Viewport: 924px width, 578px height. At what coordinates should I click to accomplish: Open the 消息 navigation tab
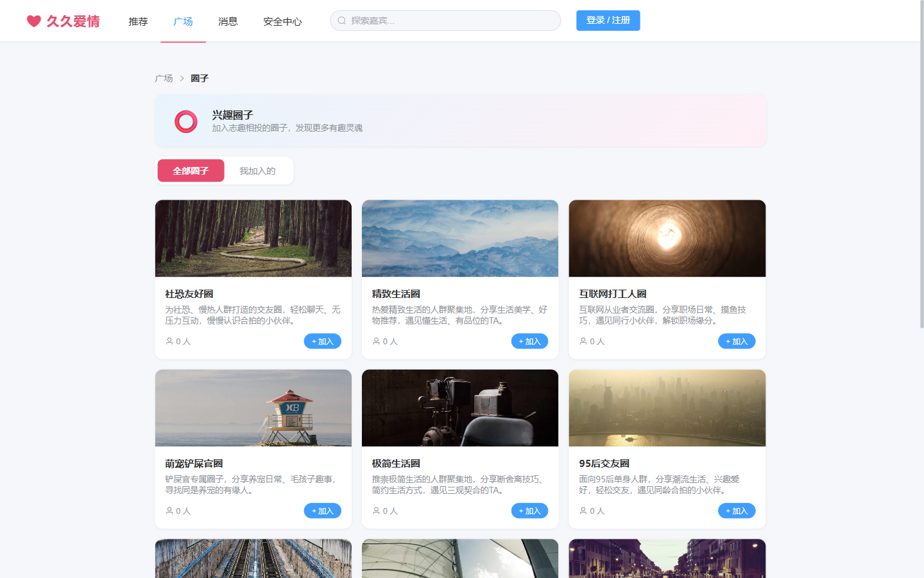click(x=228, y=21)
